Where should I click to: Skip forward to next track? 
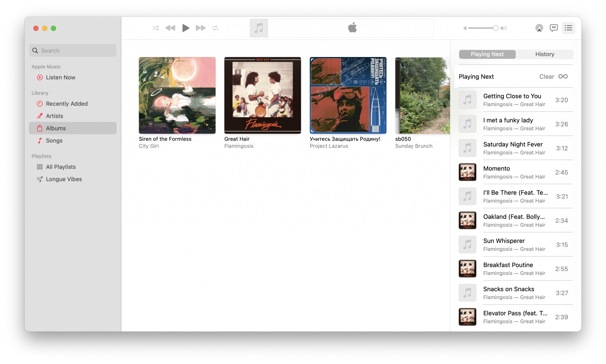(201, 28)
